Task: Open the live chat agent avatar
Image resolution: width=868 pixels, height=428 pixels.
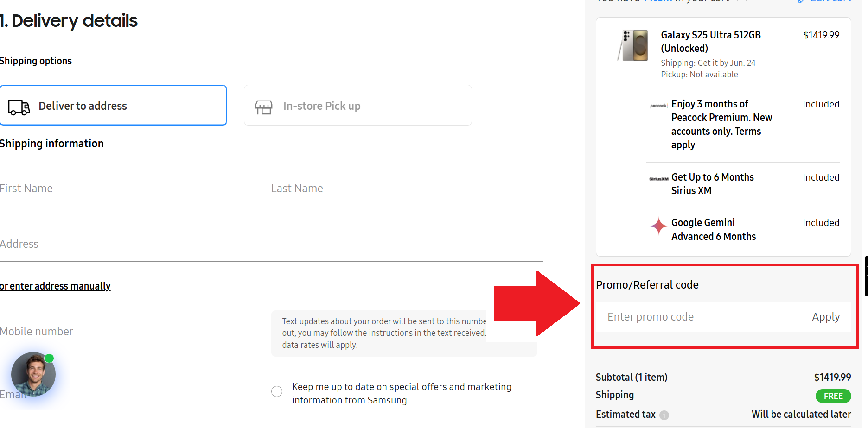Action: click(33, 374)
